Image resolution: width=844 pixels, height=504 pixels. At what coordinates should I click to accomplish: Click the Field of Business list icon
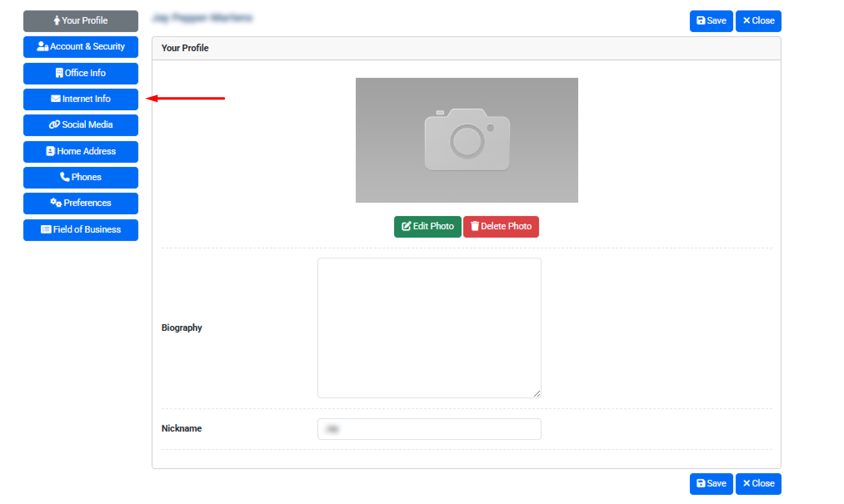pos(46,229)
